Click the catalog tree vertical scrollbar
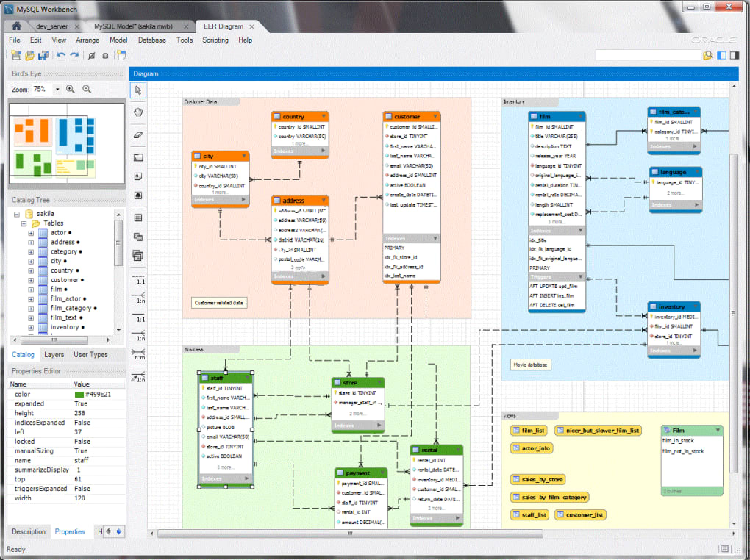This screenshot has height=560, width=750. pyautogui.click(x=118, y=243)
